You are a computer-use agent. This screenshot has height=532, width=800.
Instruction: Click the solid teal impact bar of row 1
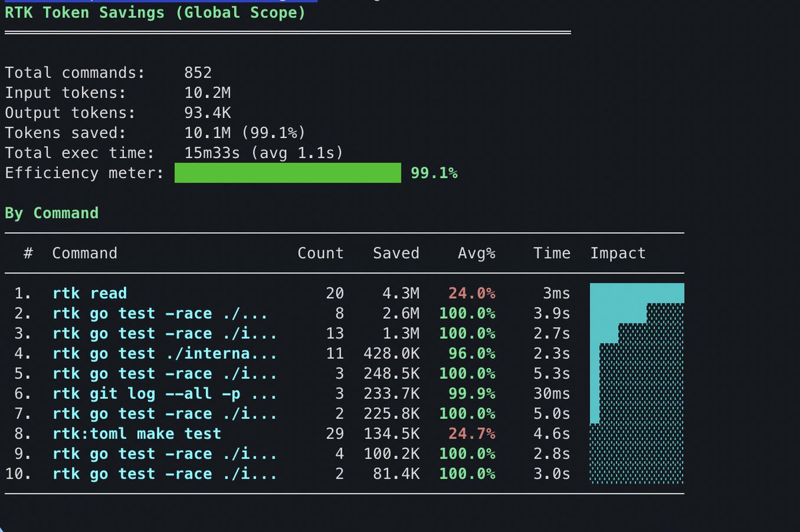pos(637,293)
